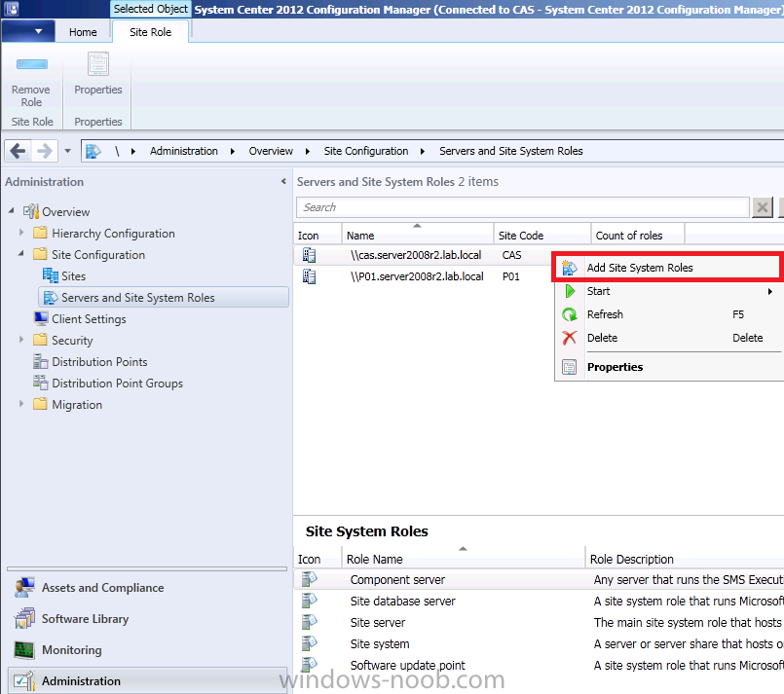Go back with the navigation arrow
This screenshot has width=784, height=694.
pos(18,151)
